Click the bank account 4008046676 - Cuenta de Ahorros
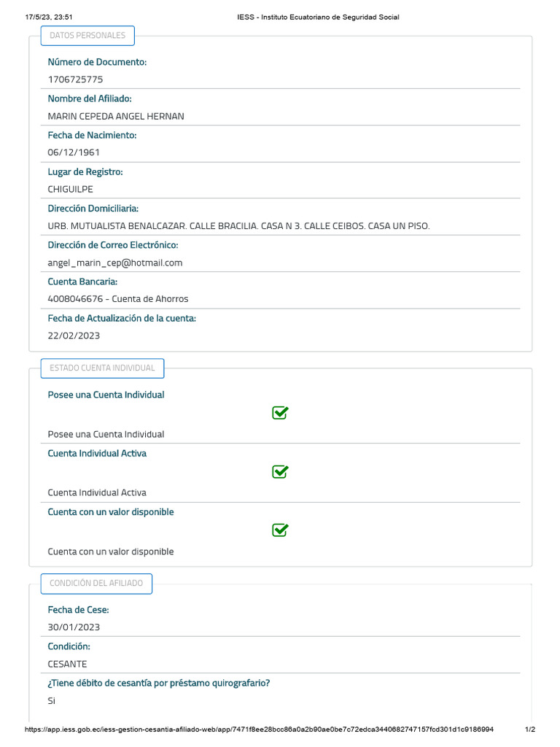The width and height of the screenshot is (560, 747). click(118, 299)
